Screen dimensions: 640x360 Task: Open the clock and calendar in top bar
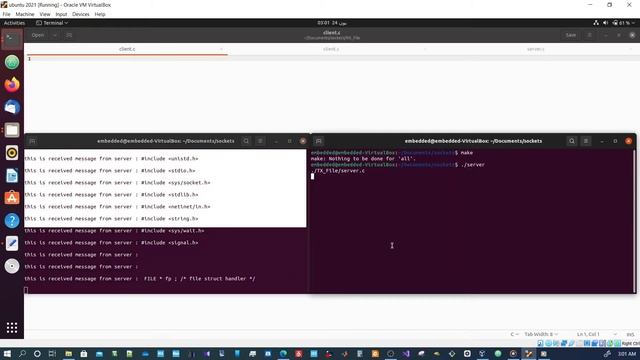pyautogui.click(x=332, y=23)
